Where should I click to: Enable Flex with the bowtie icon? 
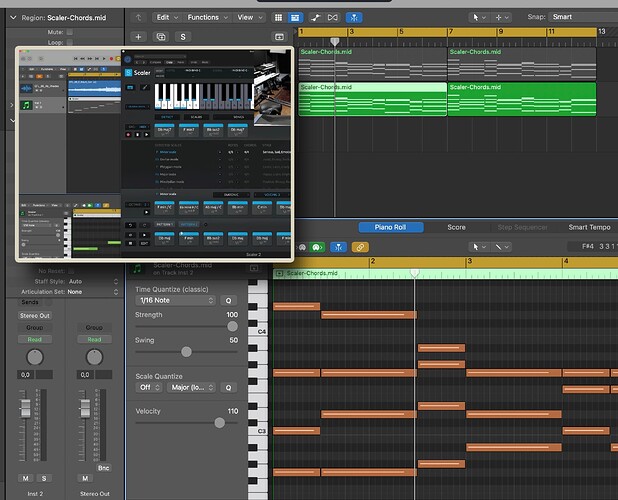click(x=333, y=17)
